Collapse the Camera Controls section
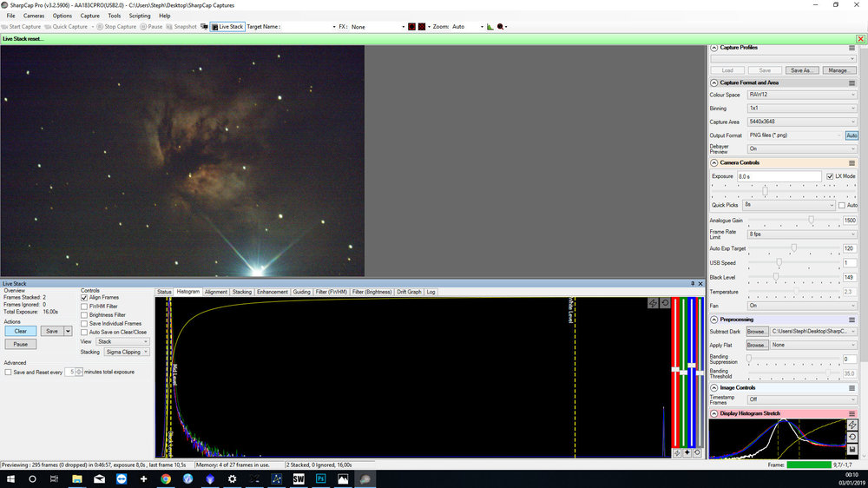The width and height of the screenshot is (868, 488). [x=714, y=163]
